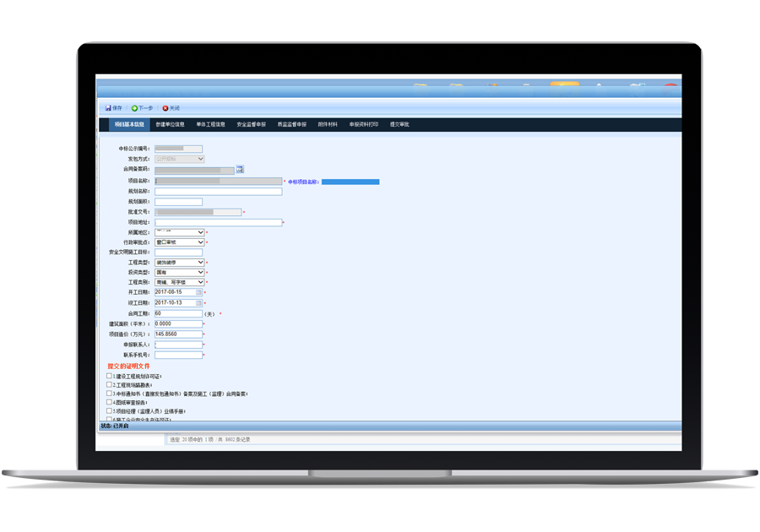Open the 行政审批点 dropdown
The width and height of the screenshot is (760, 532).
(x=200, y=242)
